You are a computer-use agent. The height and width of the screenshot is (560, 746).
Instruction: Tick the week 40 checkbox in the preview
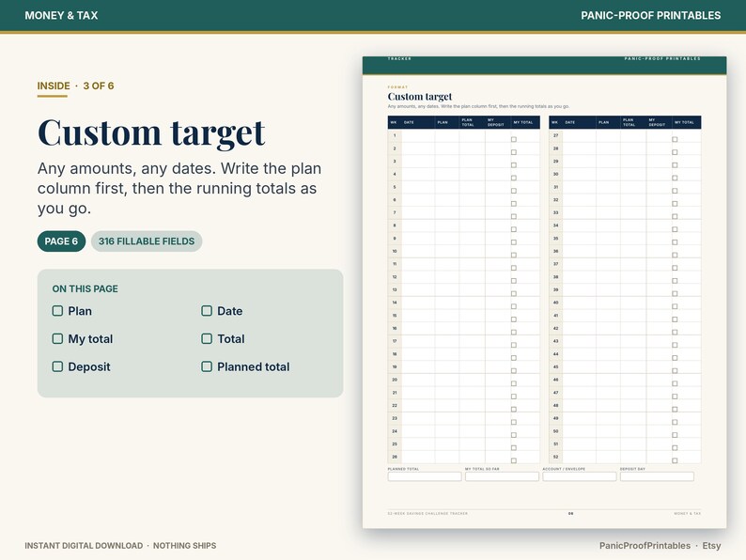click(x=675, y=306)
